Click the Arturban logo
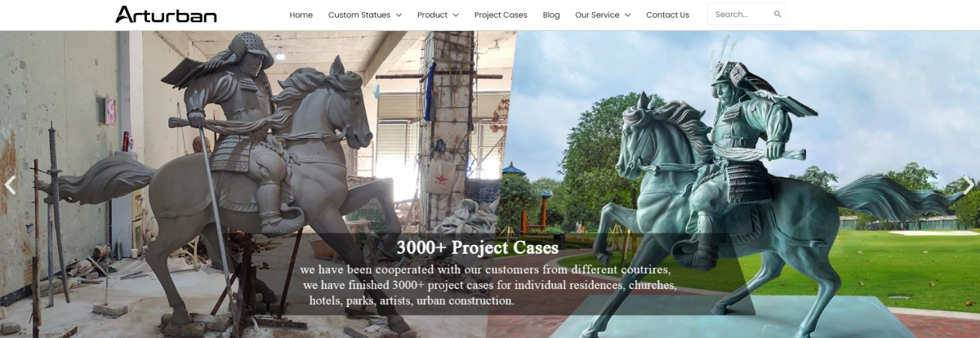980x338 pixels. pos(166,14)
